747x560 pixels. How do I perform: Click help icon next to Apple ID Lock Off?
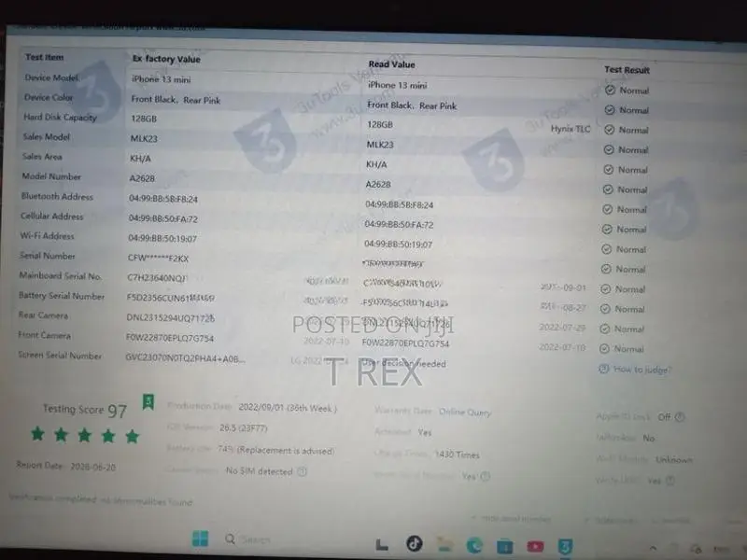tap(680, 417)
